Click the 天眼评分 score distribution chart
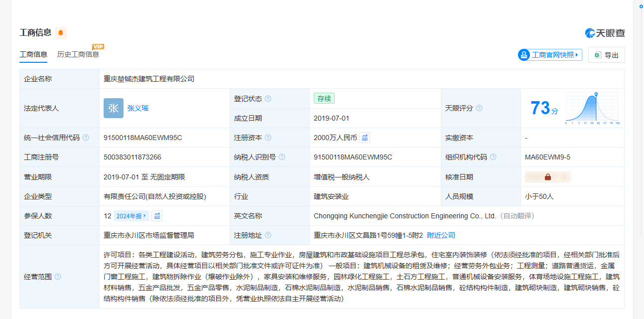Image resolution: width=644 pixels, height=319 pixels. 592,108
